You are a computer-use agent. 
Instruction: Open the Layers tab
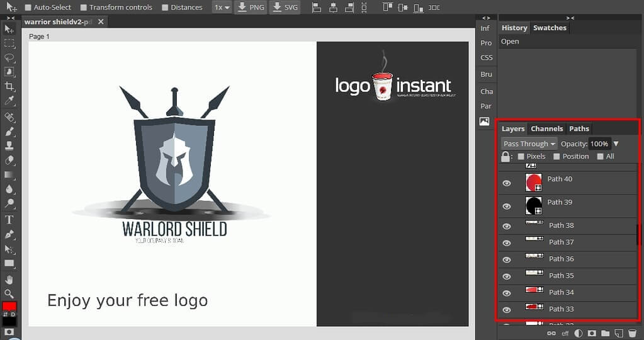[513, 129]
